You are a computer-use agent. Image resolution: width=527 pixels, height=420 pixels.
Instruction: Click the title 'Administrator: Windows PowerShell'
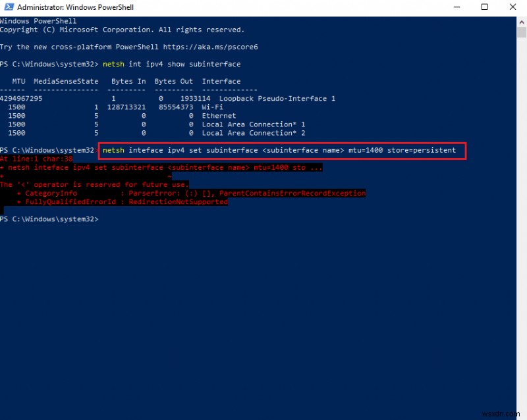75,7
